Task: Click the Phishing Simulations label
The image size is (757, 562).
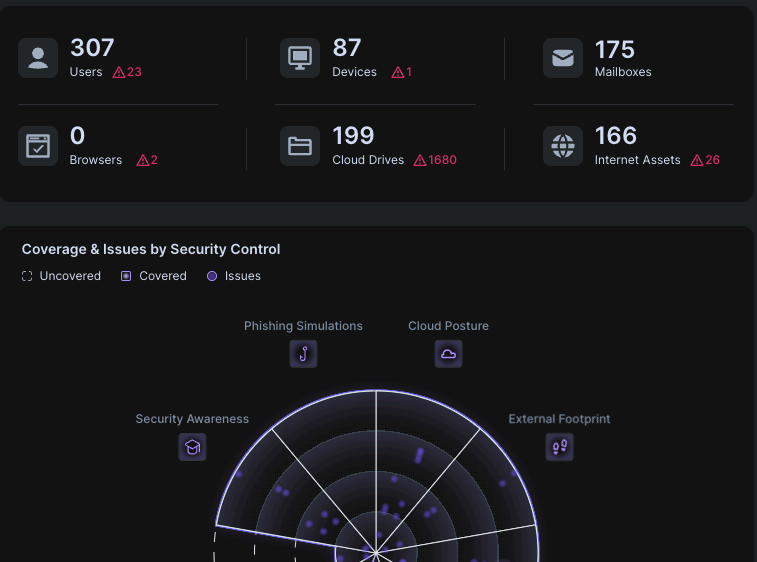Action: [x=303, y=326]
